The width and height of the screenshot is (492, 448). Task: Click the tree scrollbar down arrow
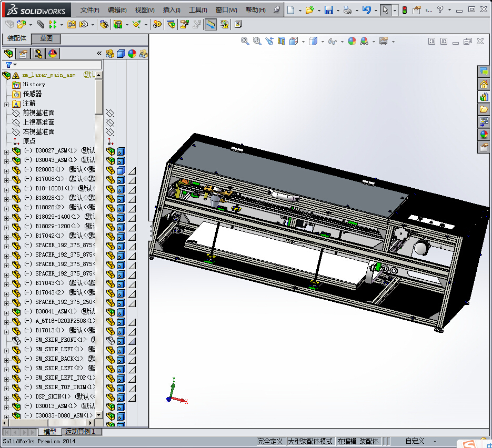pos(99,415)
